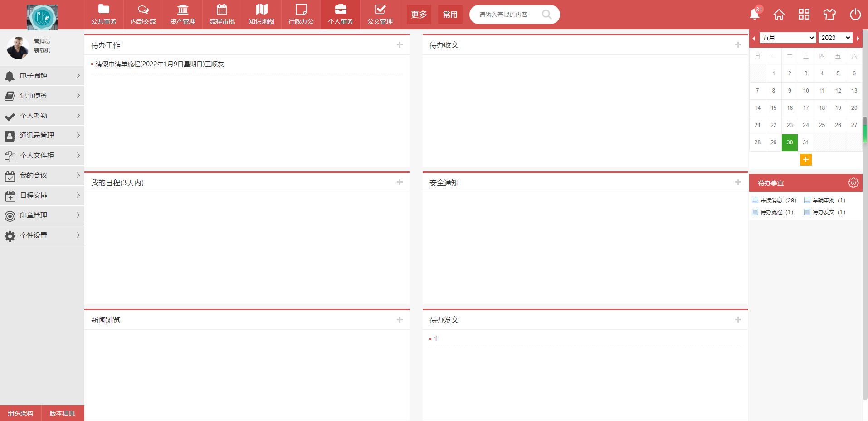Viewport: 868px width, 421px height.
Task: Open the 待办事宜 settings gear
Action: click(853, 183)
